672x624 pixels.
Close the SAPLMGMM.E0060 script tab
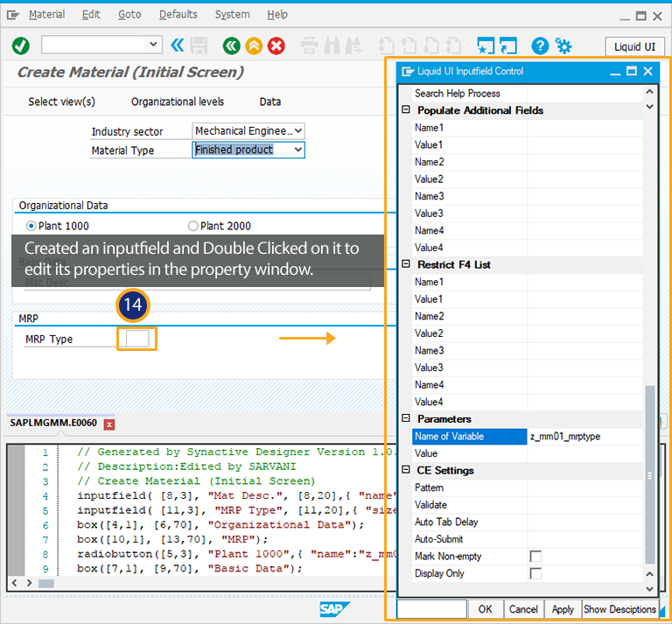click(x=109, y=424)
